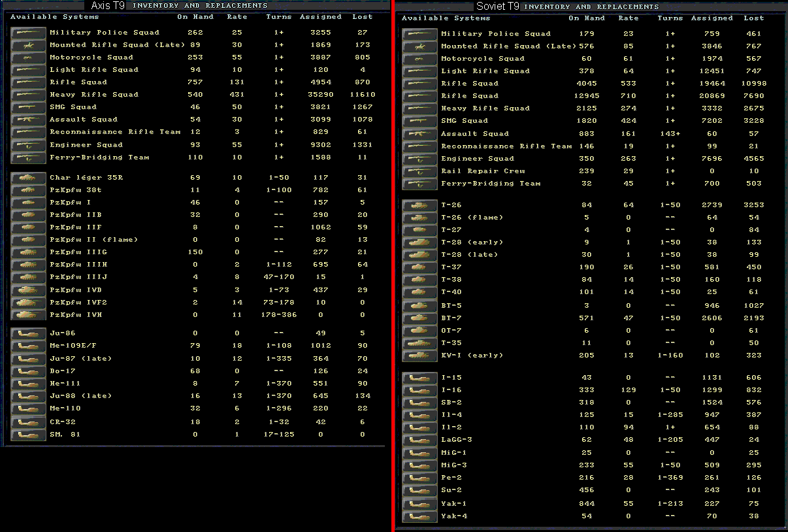Click the Yak-4 aircraft icon
788x532 pixels.
[419, 516]
